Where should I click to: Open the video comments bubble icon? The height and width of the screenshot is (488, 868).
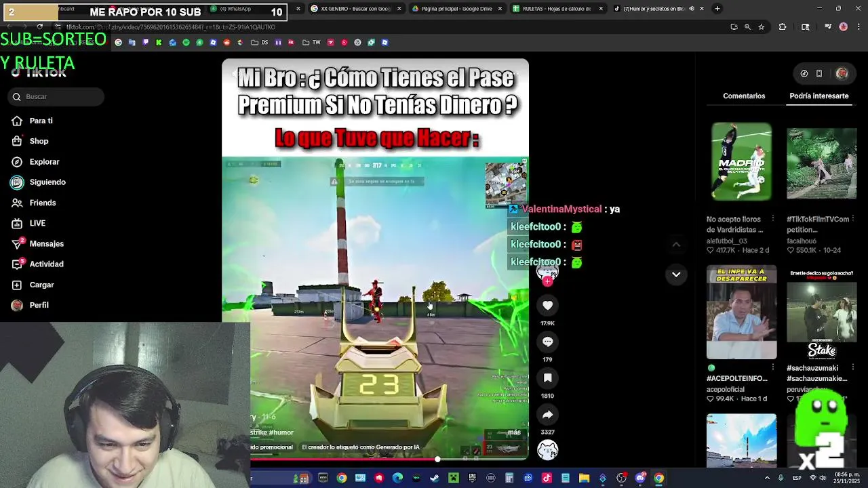[548, 342]
